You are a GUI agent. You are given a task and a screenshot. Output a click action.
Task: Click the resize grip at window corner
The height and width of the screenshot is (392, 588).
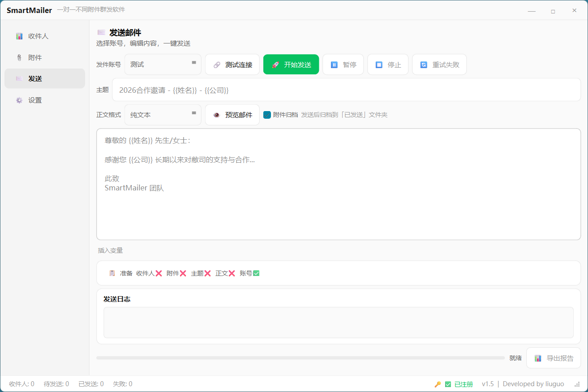577,384
